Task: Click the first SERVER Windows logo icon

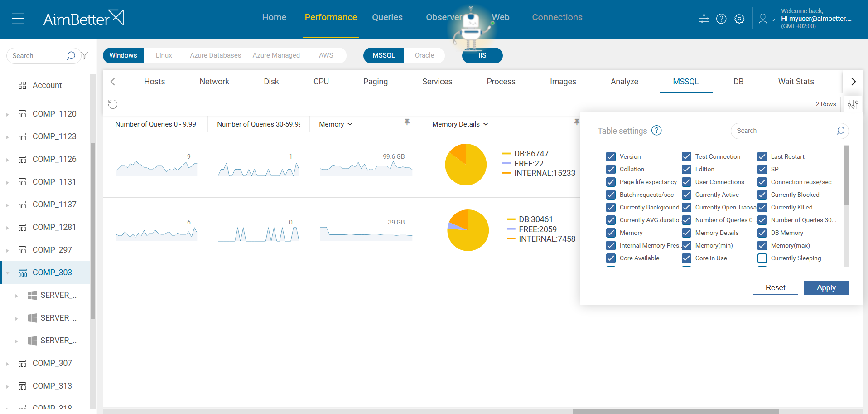Action: point(32,295)
